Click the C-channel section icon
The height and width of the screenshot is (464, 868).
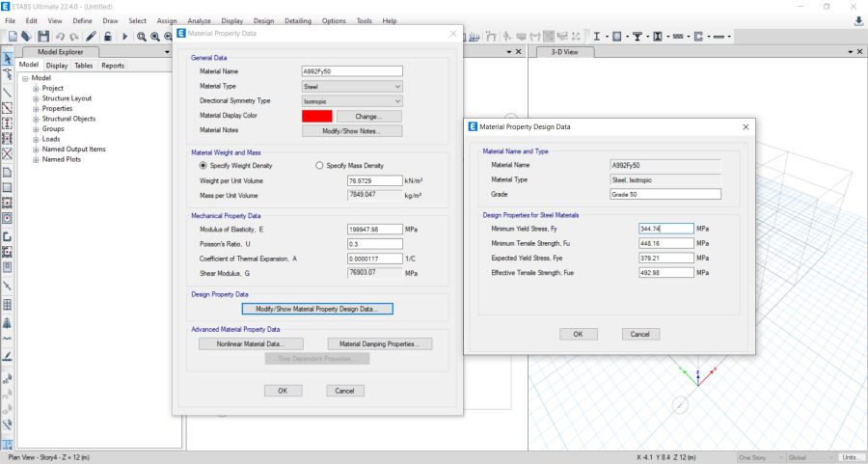click(698, 37)
